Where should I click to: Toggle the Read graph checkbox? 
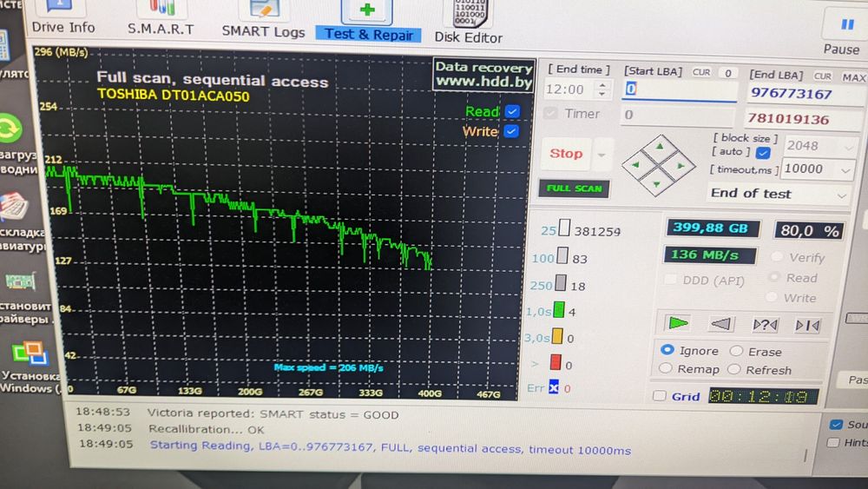[512, 111]
